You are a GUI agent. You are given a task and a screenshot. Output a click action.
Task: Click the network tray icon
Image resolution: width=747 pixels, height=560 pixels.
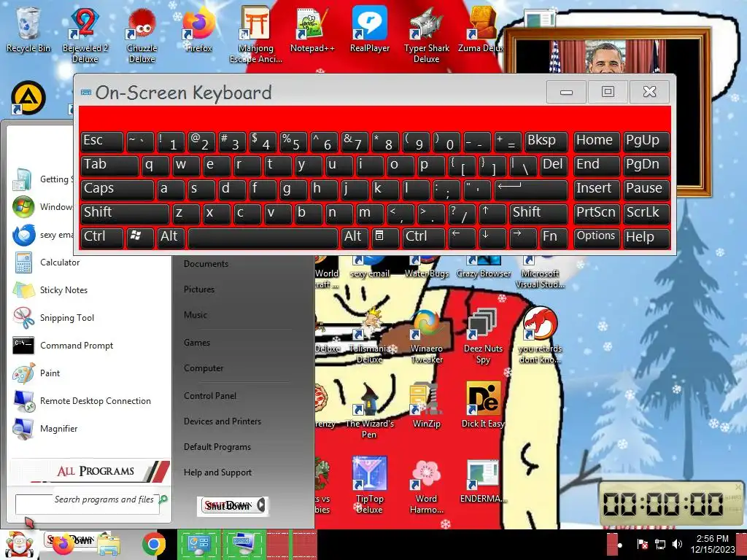[x=660, y=544]
